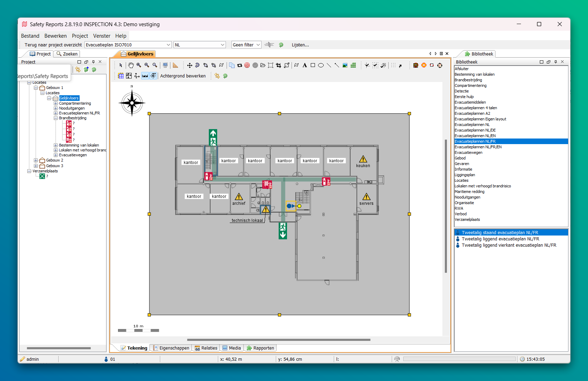Collapse the Brandbestrijding tree node
The width and height of the screenshot is (588, 381).
click(x=56, y=118)
